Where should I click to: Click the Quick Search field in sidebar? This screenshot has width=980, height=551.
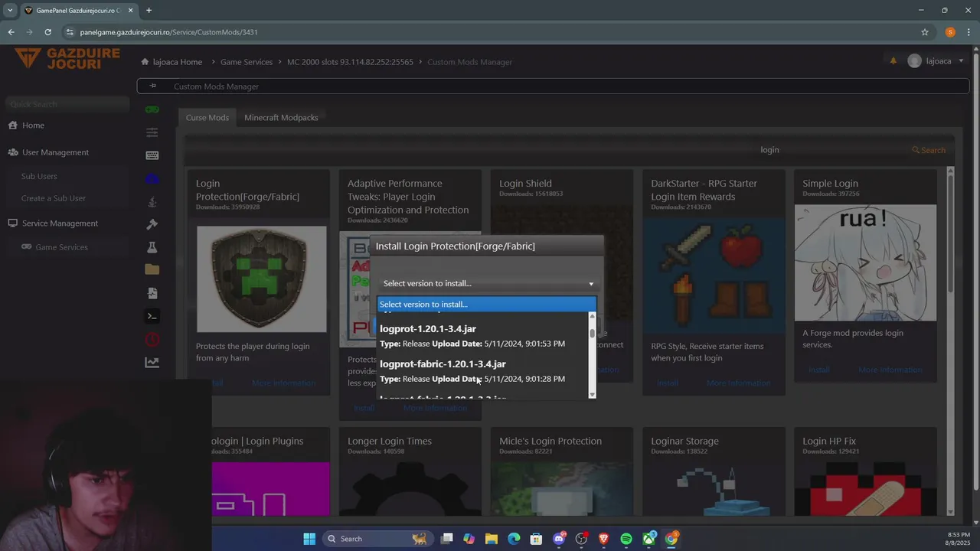coord(67,104)
